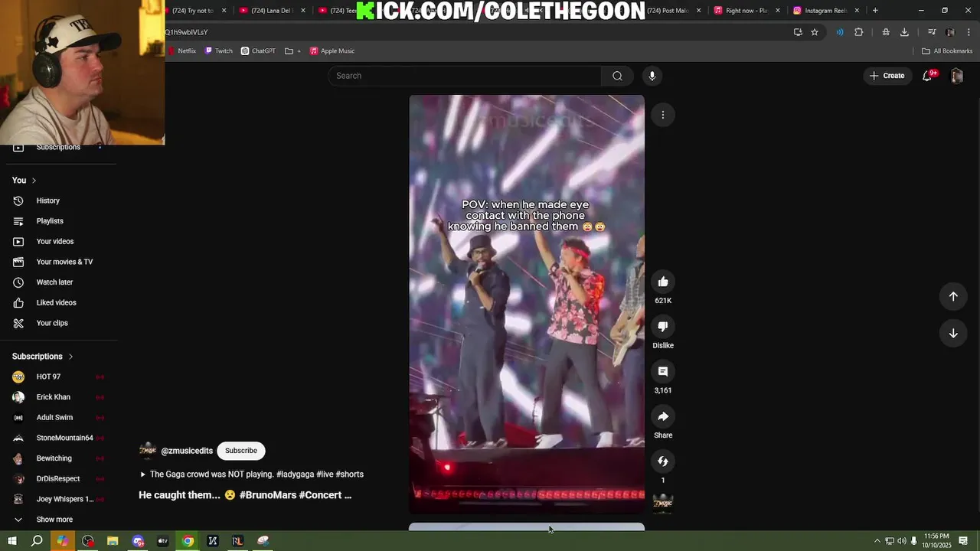Bookmark this page with the star icon
980x551 pixels.
(x=815, y=32)
